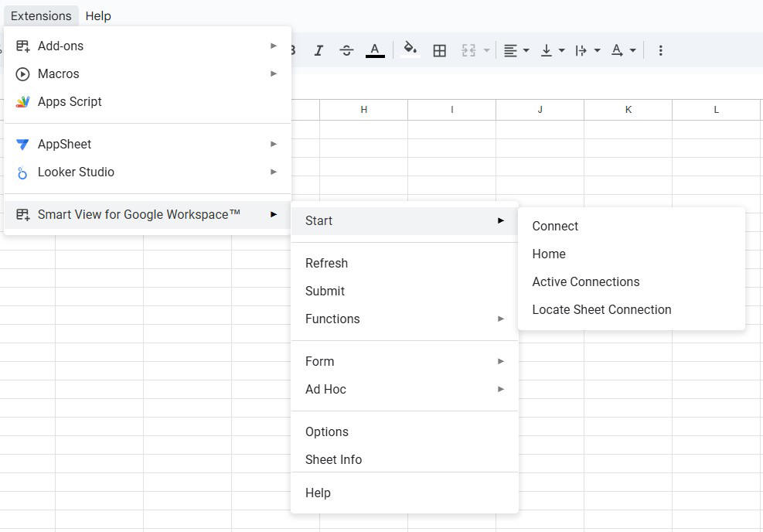Select the borders icon
The height and width of the screenshot is (532, 763).
440,49
